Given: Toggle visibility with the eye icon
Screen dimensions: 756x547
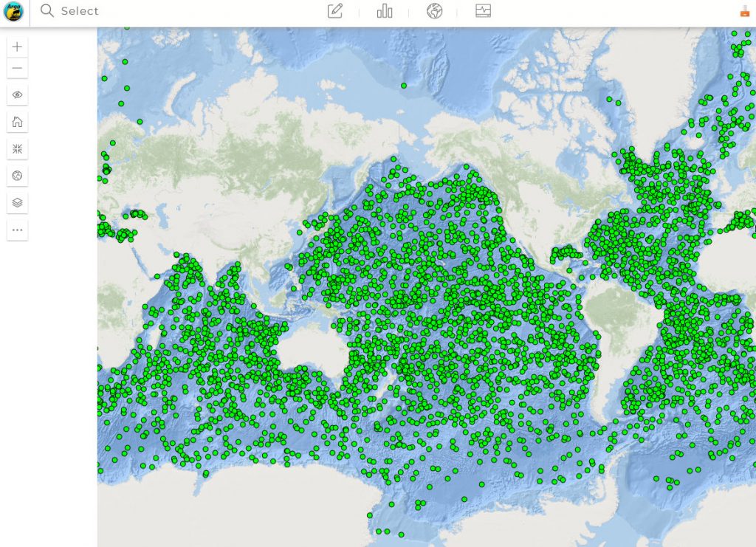Looking at the screenshot, I should click(x=18, y=95).
